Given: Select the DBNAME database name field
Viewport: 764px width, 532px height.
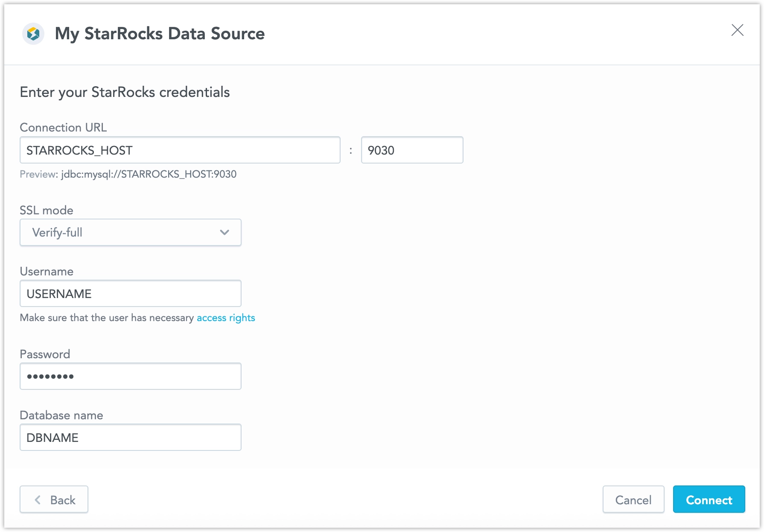Looking at the screenshot, I should coord(130,437).
